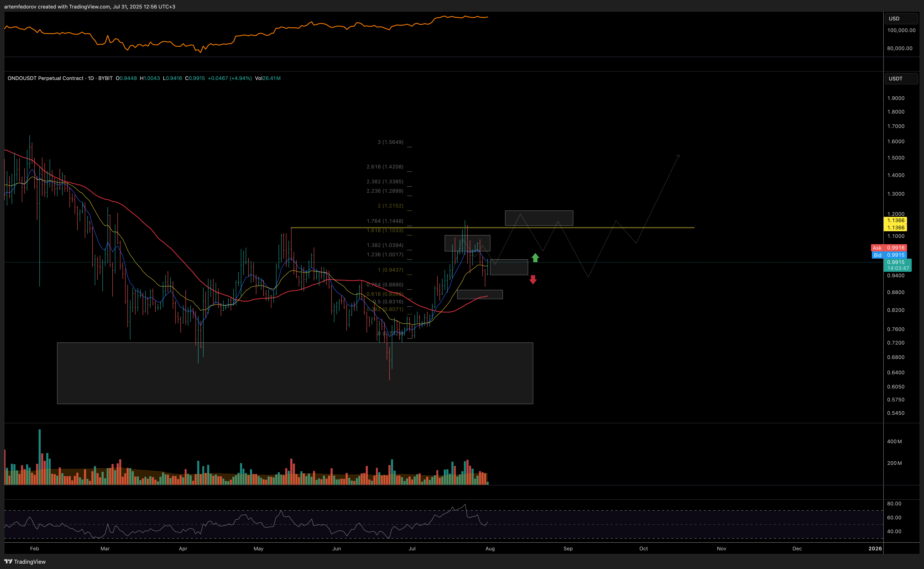
Task: Click the +0.0467 (+4.94%) change value
Action: [x=230, y=78]
